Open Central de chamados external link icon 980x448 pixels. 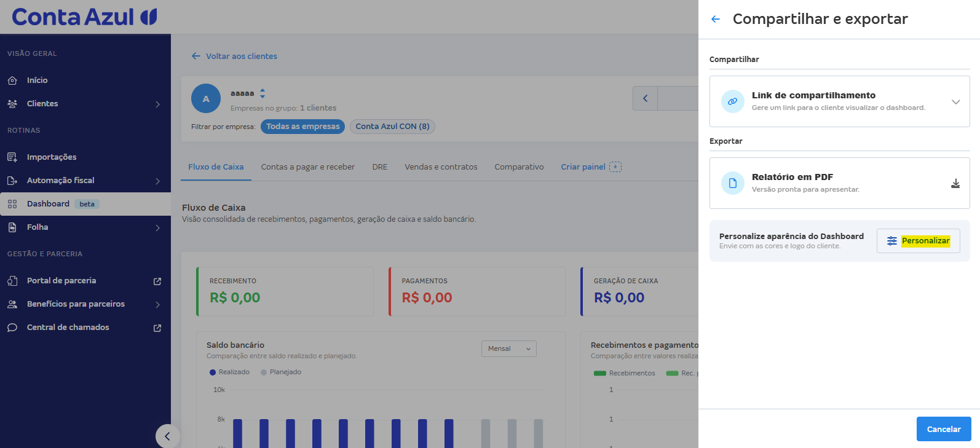pos(157,328)
